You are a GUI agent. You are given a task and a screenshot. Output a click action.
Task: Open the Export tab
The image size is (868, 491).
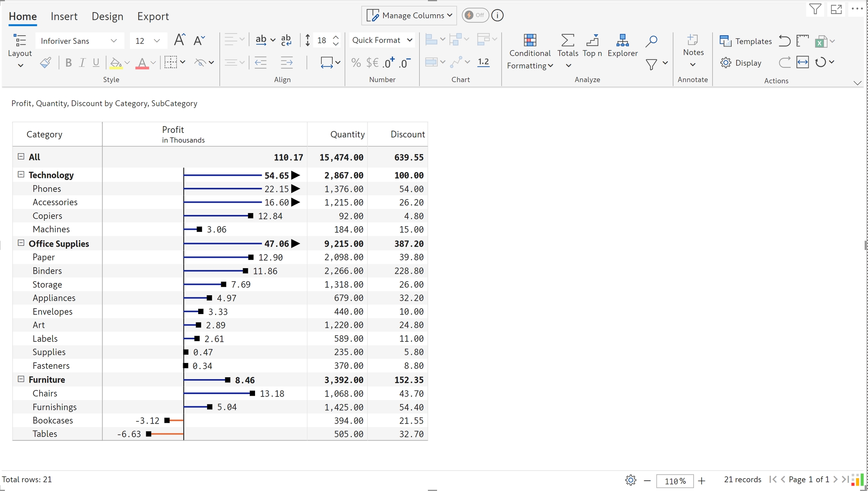click(x=153, y=16)
